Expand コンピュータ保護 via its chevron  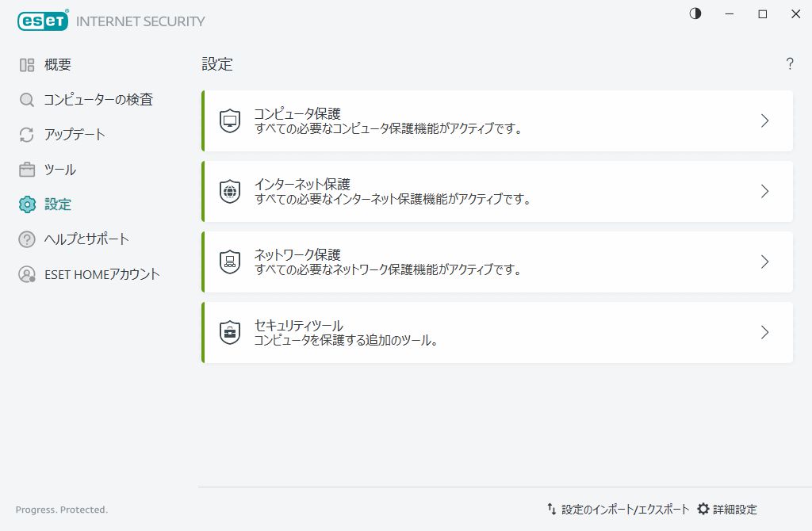coord(764,120)
